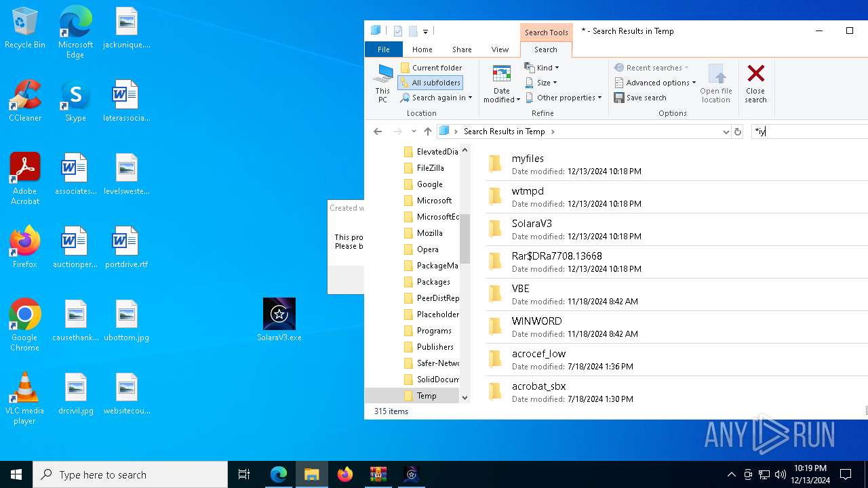Select the SolaraV3 folder result

(676, 229)
